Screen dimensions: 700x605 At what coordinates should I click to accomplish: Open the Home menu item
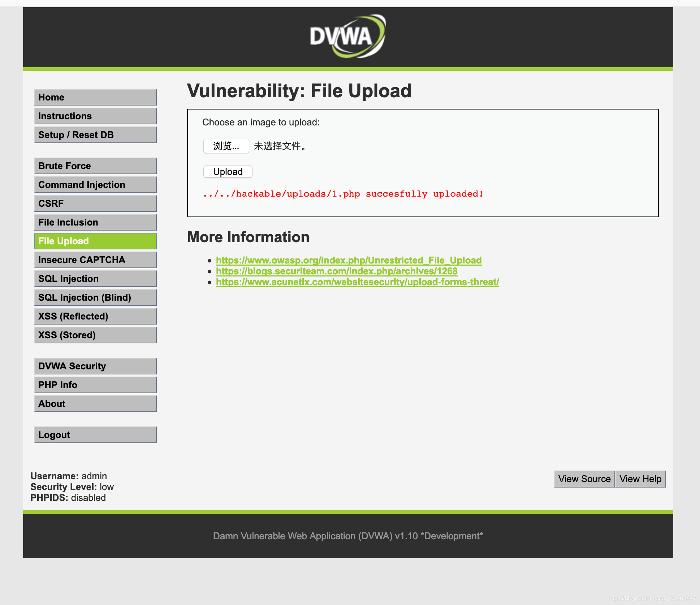[95, 97]
